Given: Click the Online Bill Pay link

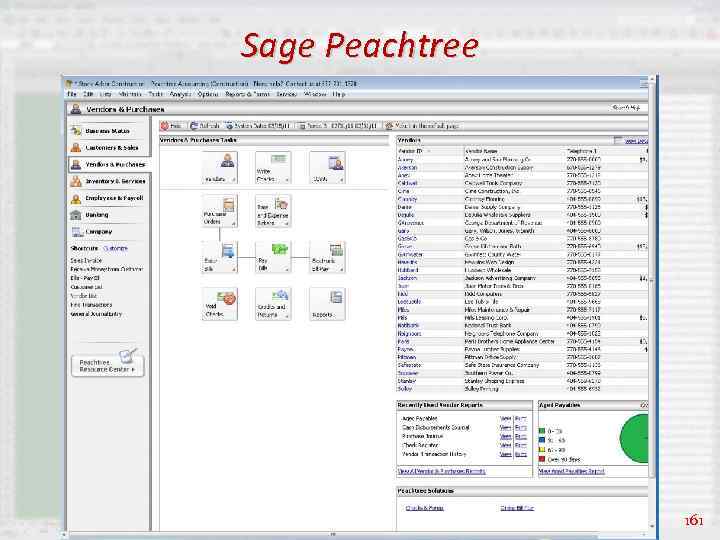Looking at the screenshot, I should (x=517, y=508).
